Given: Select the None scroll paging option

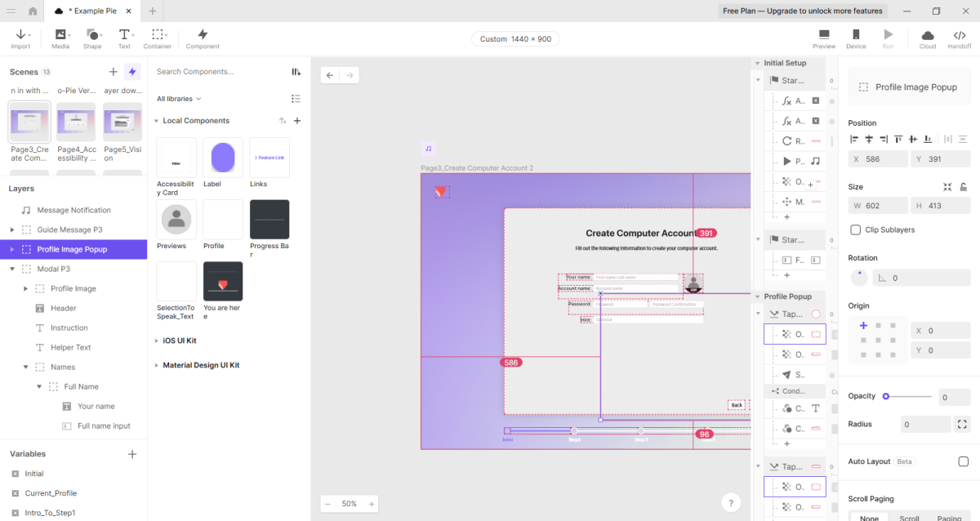Looking at the screenshot, I should pos(869,518).
